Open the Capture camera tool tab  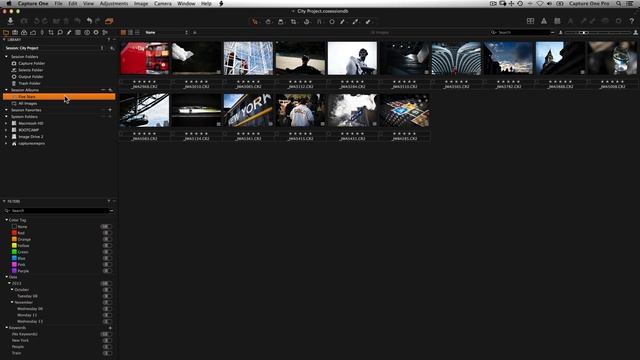point(15,32)
